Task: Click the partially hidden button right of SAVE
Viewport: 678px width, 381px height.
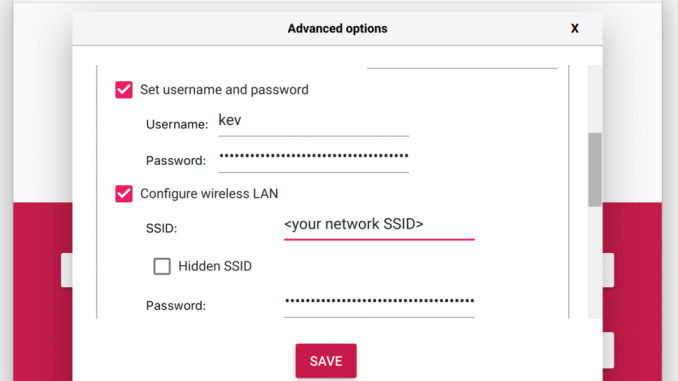Action: pos(608,350)
